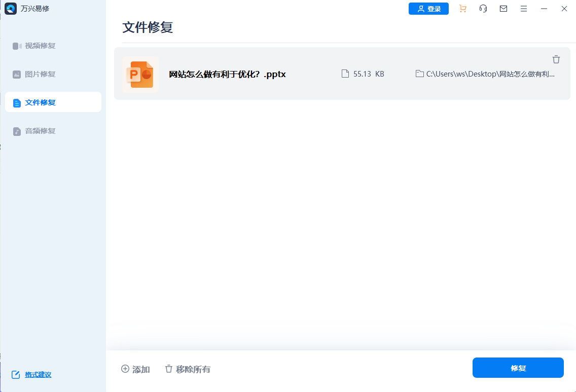The width and height of the screenshot is (576, 392).
Task: Click the headset customer support icon
Action: (x=483, y=9)
